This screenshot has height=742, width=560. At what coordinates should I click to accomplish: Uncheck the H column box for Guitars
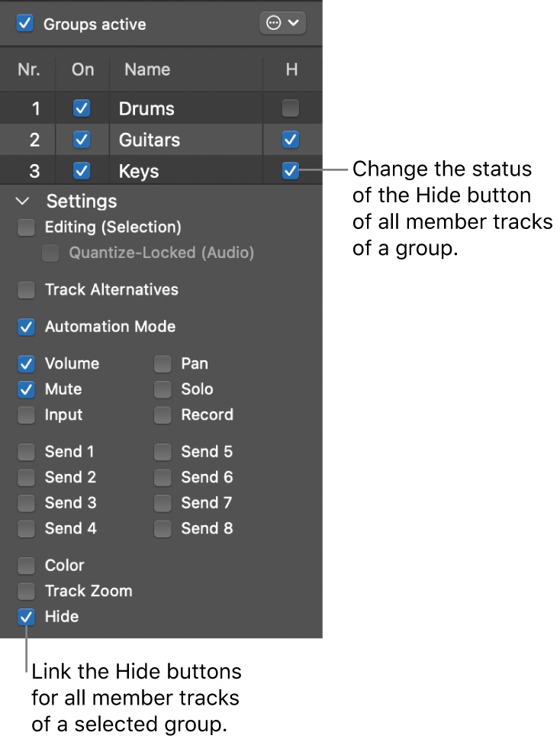pos(289,139)
